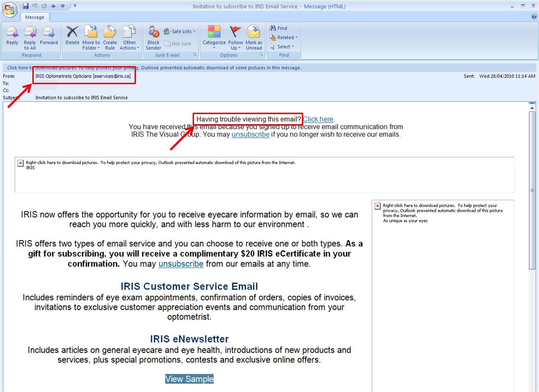Click the subject line text

pos(81,98)
